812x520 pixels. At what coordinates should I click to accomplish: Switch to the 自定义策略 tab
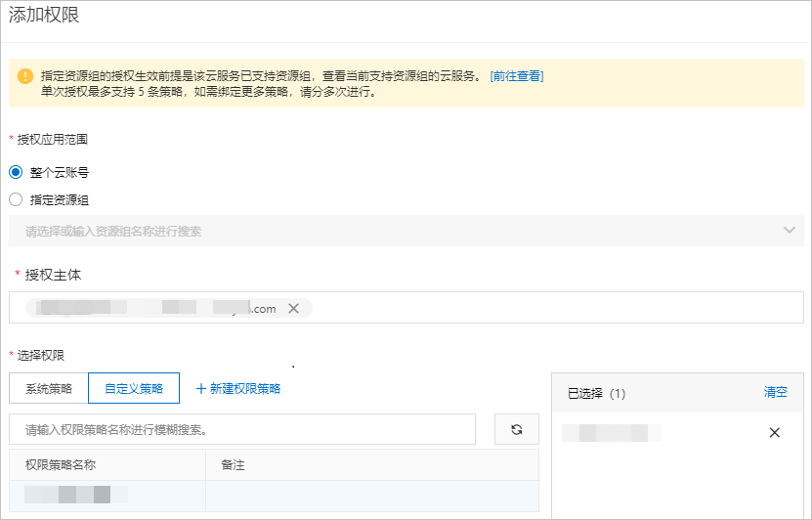[x=134, y=389]
